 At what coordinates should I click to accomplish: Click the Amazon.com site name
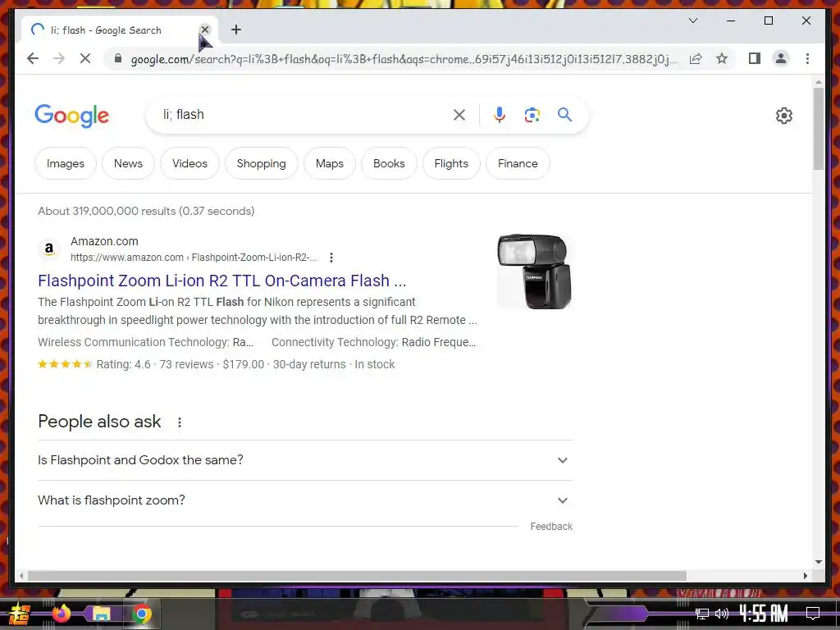[x=104, y=241]
